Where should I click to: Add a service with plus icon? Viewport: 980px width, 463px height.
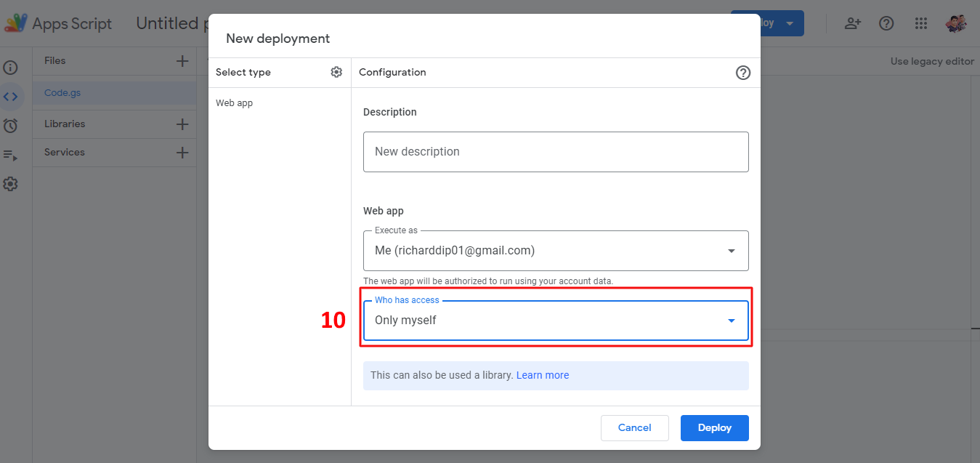click(182, 153)
